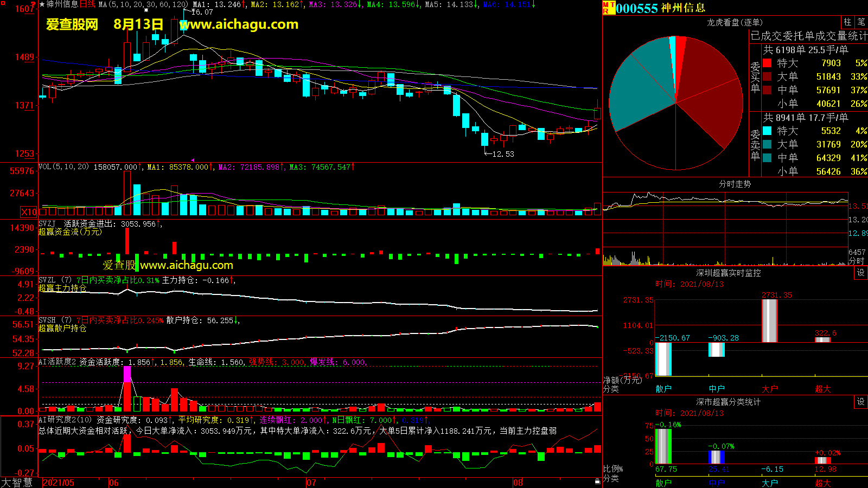
Task: Click the bright red 特大 buy-order swatch
Action: point(767,63)
